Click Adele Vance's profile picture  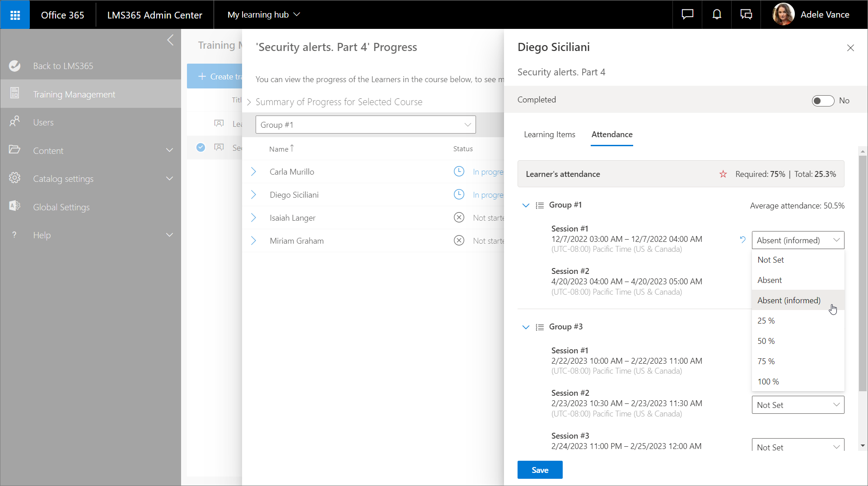tap(784, 14)
